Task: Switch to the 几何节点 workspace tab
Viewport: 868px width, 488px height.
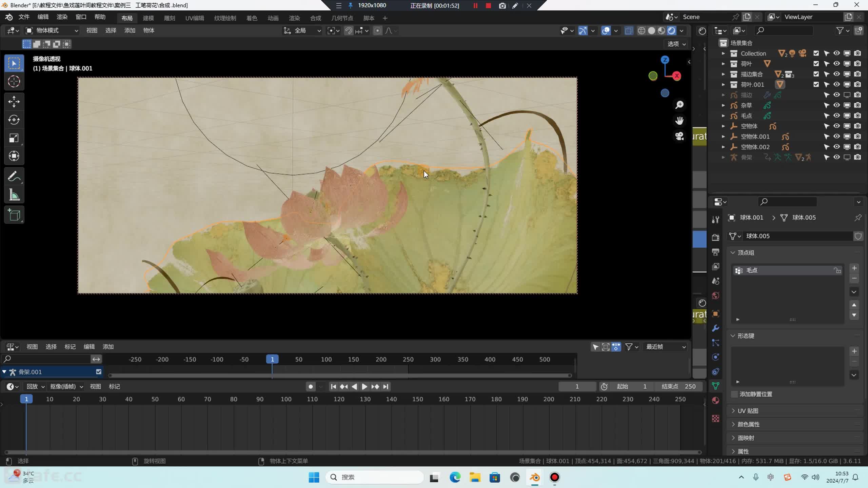Action: pyautogui.click(x=342, y=18)
